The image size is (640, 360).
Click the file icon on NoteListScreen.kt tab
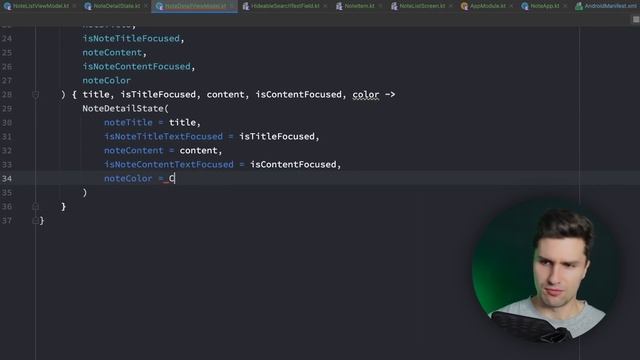394,6
